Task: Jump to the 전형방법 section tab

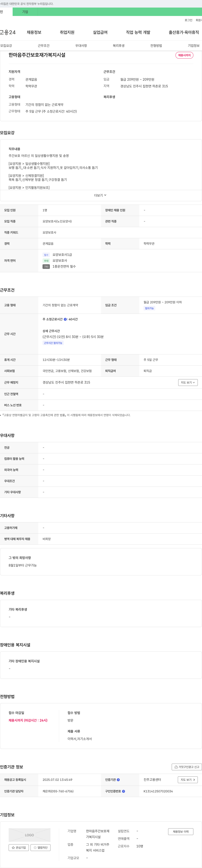Action: (156, 46)
